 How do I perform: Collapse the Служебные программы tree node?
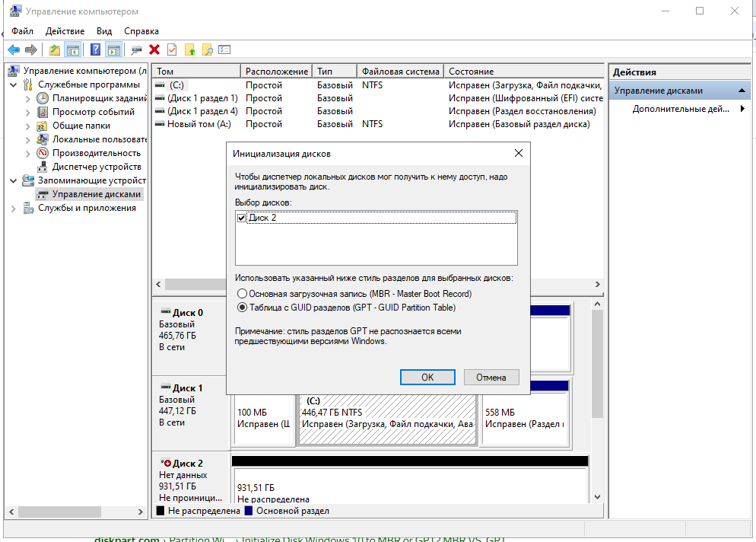[x=14, y=84]
